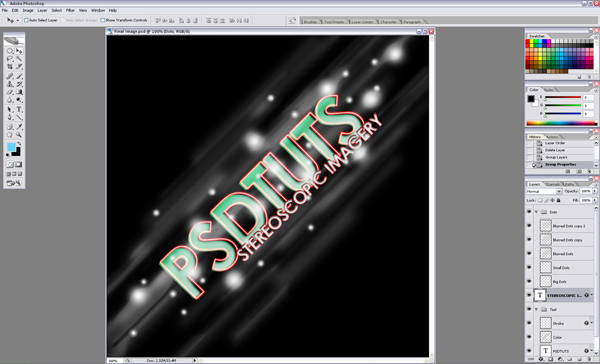Image resolution: width=600 pixels, height=364 pixels.
Task: Expand effects on STEREOSCOPIC layer
Action: (x=592, y=295)
